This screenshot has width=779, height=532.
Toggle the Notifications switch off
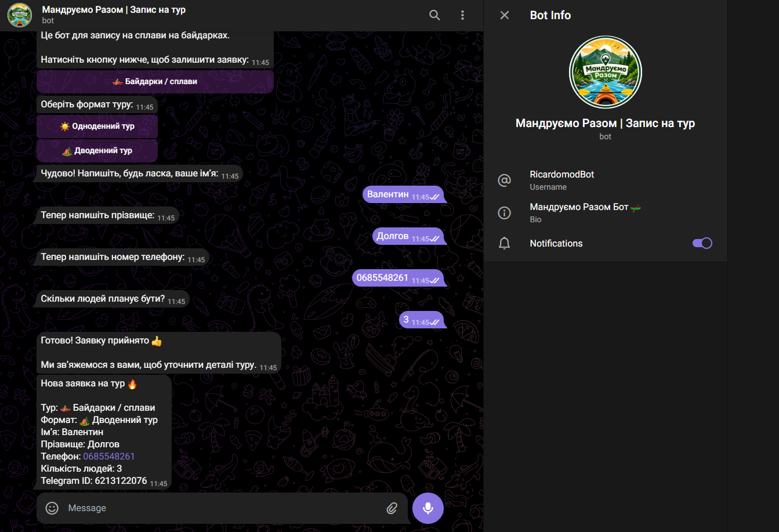pyautogui.click(x=702, y=244)
